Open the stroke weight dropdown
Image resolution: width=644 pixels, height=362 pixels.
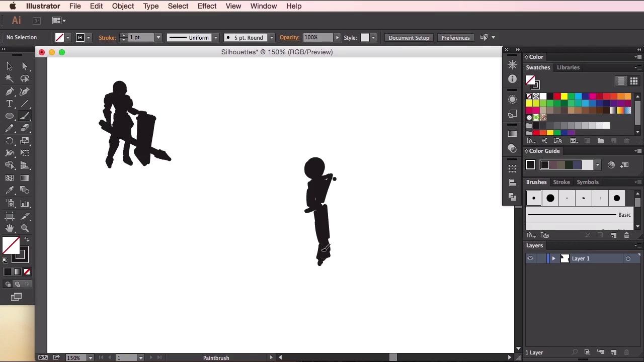coord(158,38)
